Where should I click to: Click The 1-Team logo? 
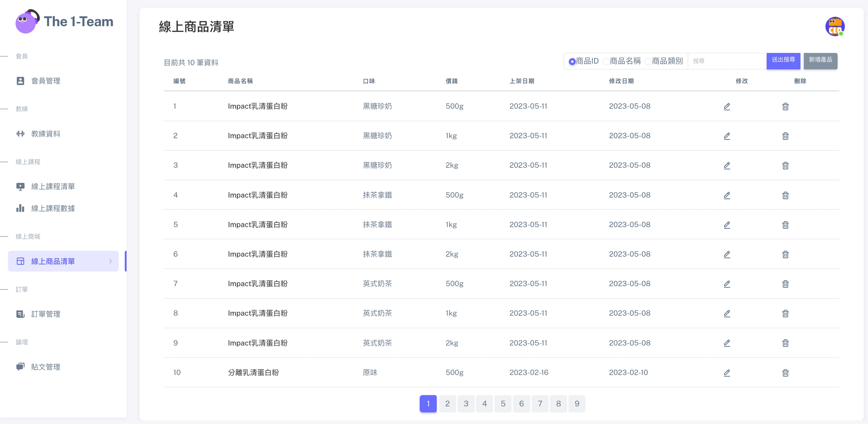[64, 22]
